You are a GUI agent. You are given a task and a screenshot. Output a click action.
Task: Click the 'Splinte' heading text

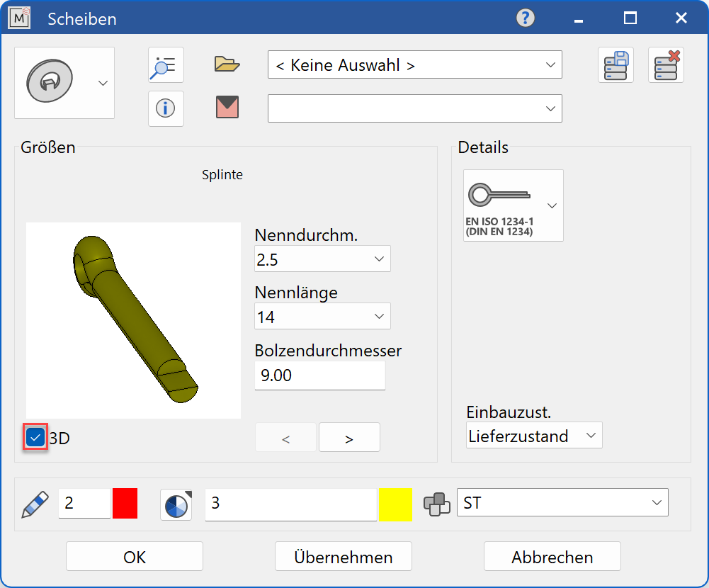[x=222, y=174]
